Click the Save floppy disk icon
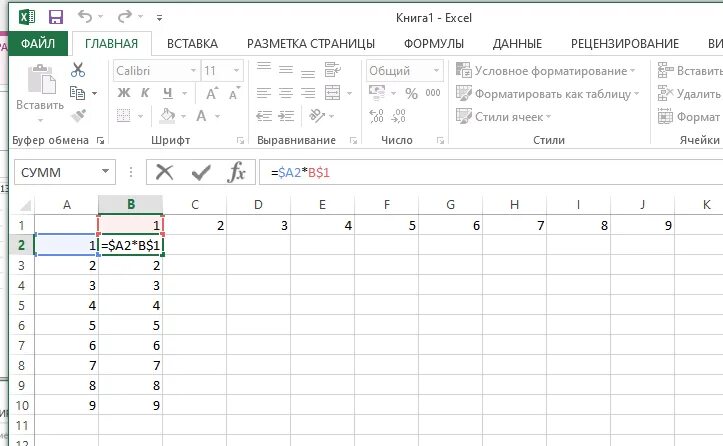Viewport: 723px width, 446px height. 56,18
